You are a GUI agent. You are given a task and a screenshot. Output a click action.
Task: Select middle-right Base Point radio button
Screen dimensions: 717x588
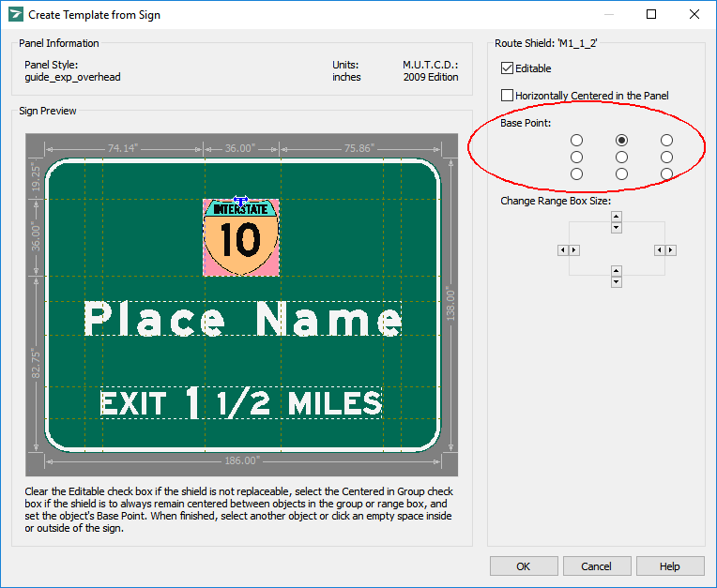click(666, 158)
